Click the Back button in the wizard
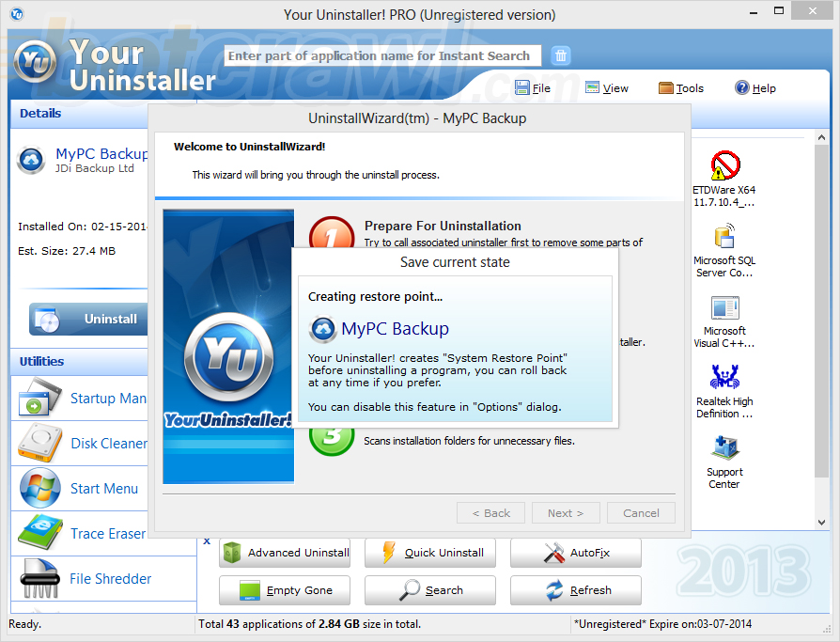This screenshot has height=642, width=840. [490, 513]
